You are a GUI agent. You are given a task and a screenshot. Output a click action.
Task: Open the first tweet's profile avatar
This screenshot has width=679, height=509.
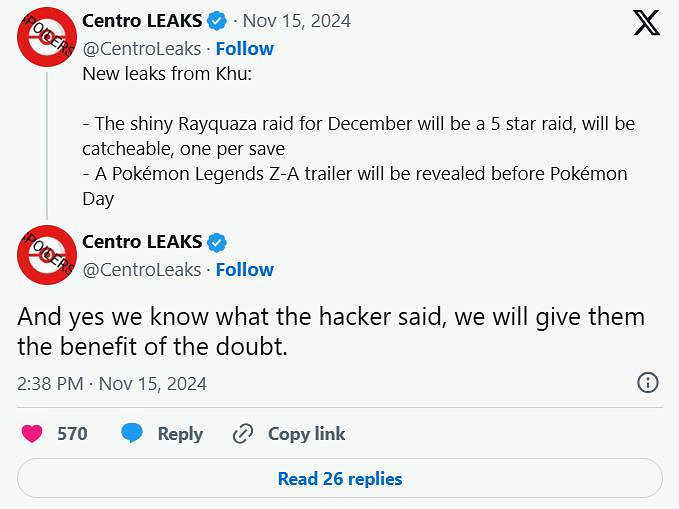coord(47,36)
